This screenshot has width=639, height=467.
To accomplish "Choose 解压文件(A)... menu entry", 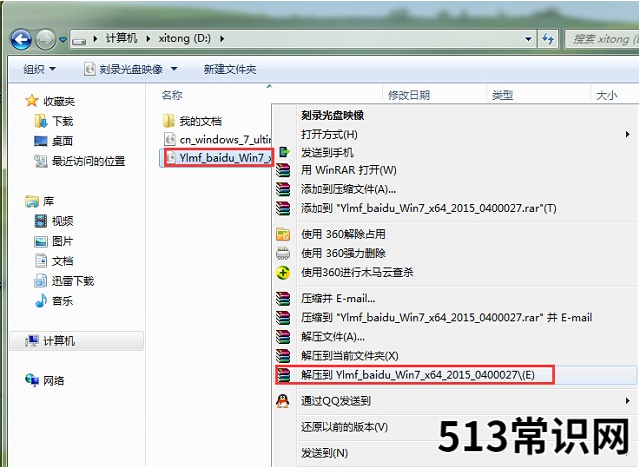I will click(x=333, y=337).
